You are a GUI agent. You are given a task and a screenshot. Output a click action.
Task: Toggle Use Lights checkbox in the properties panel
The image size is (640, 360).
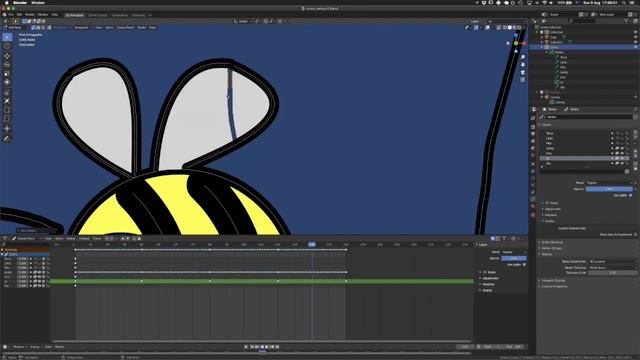click(x=631, y=196)
